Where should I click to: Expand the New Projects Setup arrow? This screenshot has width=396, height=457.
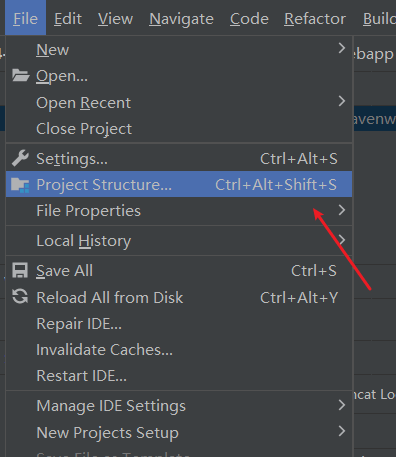342,431
